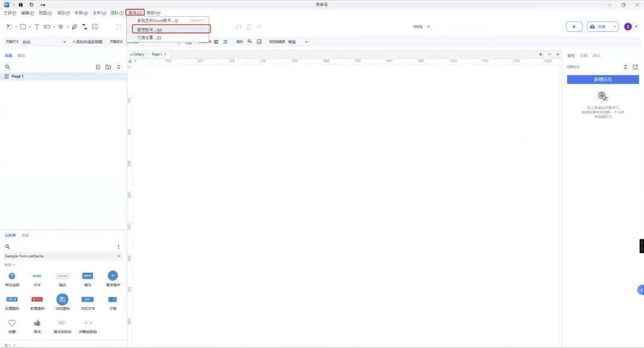Click the page align left icon
Image resolution: width=644 pixels, height=348 pixels.
216,42
